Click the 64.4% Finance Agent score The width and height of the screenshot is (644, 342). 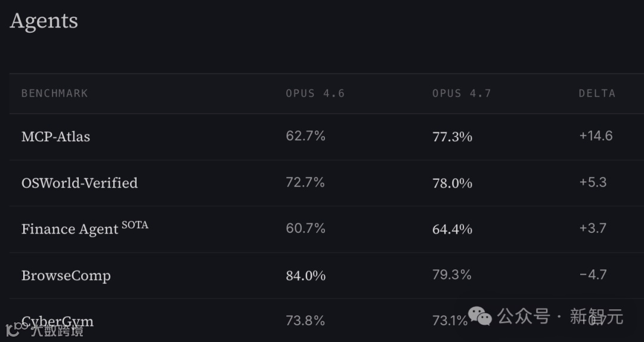tap(452, 229)
